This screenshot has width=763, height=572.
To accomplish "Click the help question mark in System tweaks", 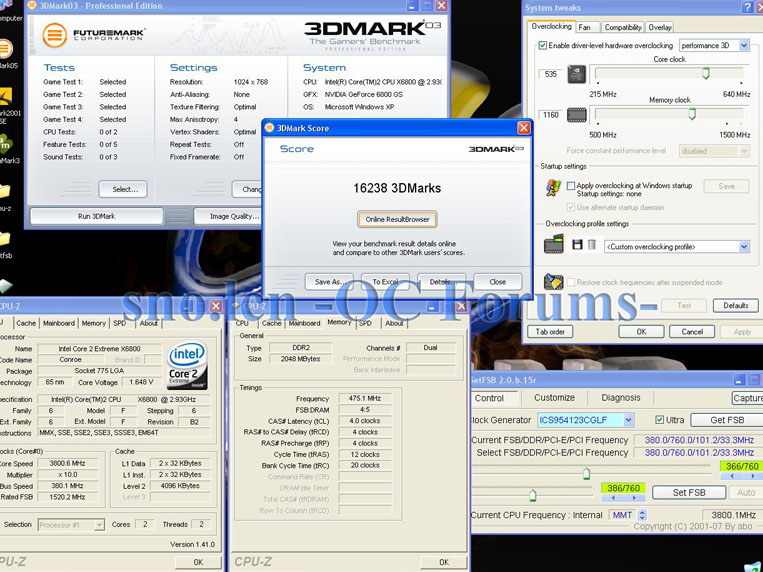I will 747,7.
